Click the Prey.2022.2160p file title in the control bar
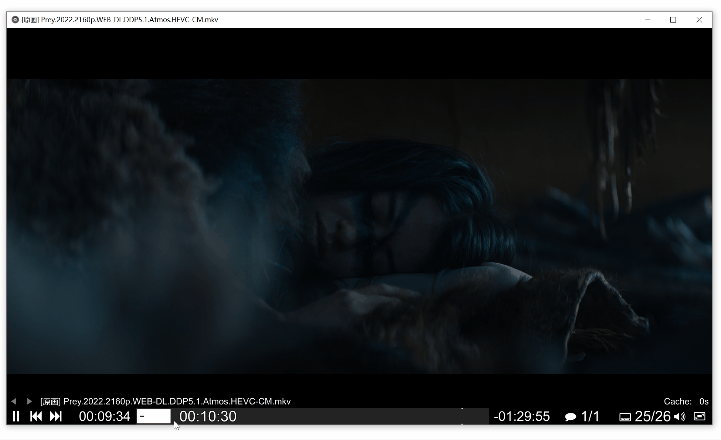This screenshot has width=721, height=440. [166, 401]
